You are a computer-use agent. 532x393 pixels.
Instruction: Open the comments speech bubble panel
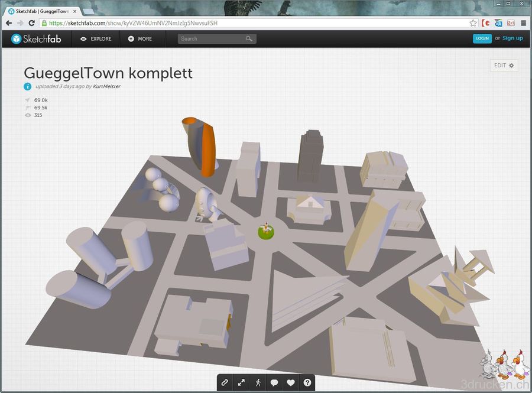coord(274,382)
